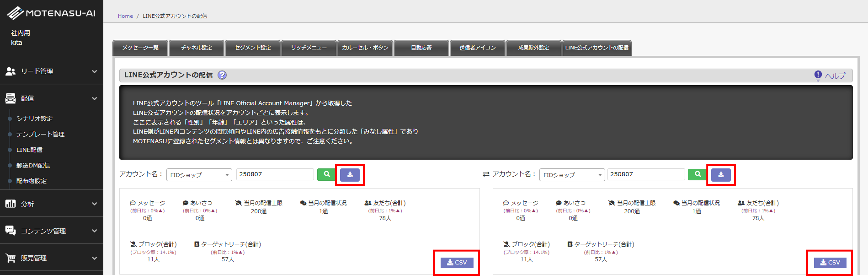The width and height of the screenshot is (868, 276).
Task: Click the swap arrows icon between accounts
Action: tap(485, 175)
